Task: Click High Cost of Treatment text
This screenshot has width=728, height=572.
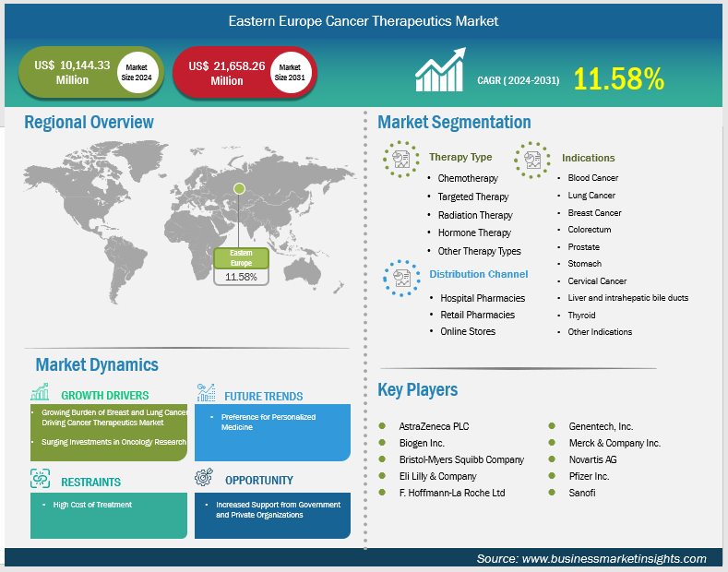Action: click(x=92, y=505)
